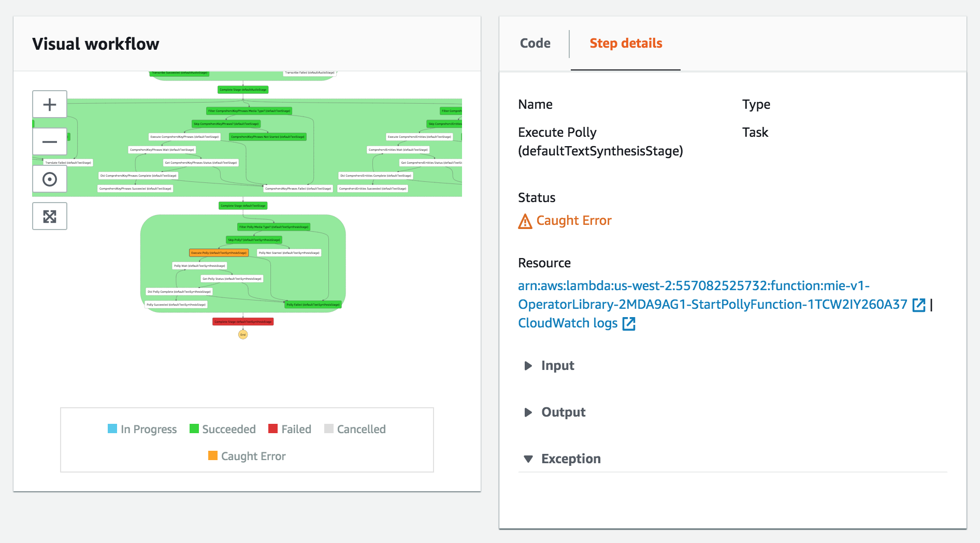Click the In Progress legend color swatch

pyautogui.click(x=112, y=428)
